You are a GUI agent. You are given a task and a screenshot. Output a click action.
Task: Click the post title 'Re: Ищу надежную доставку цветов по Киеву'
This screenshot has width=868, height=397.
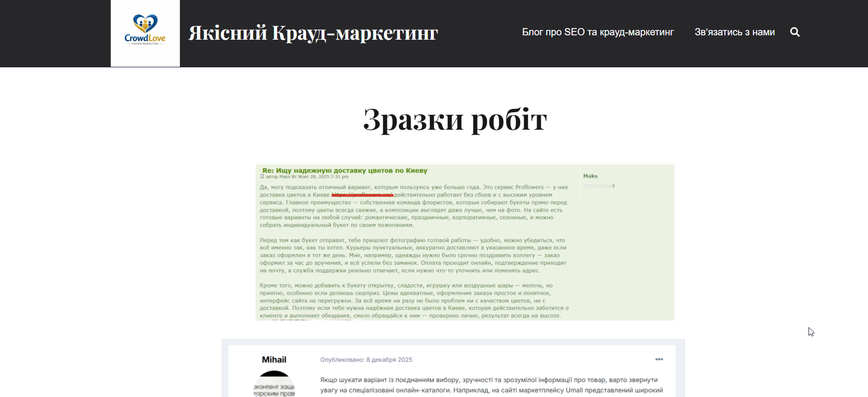coord(345,170)
